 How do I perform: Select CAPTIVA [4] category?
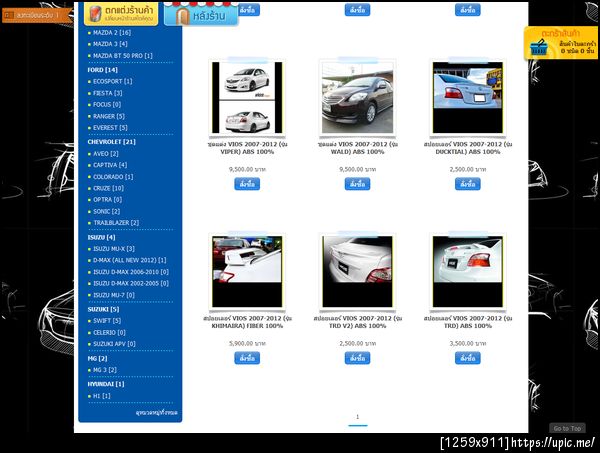coord(110,165)
